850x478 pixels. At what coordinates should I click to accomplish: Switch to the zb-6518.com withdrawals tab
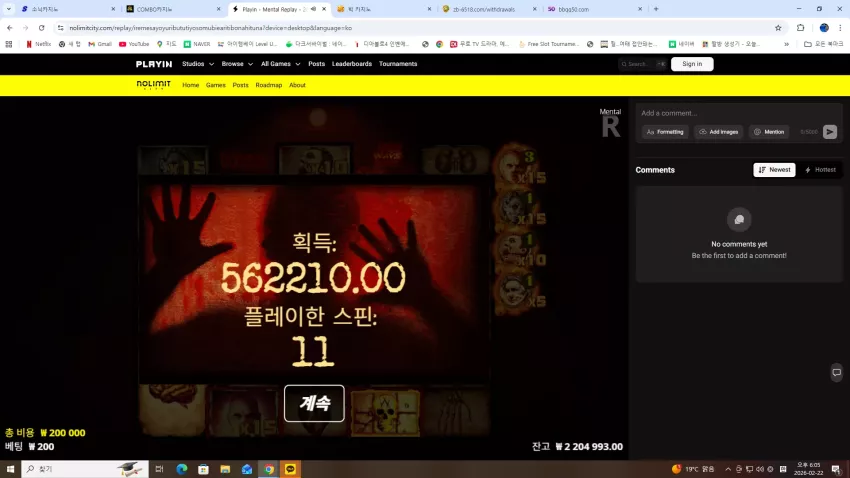(x=490, y=9)
